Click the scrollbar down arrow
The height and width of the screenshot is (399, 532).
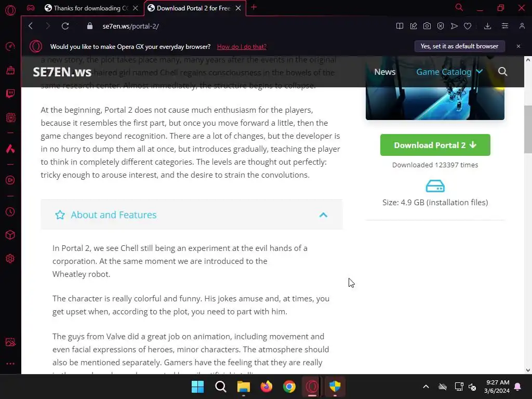pos(528,370)
